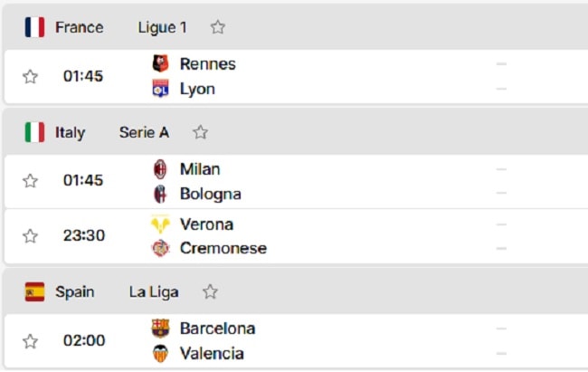Image resolution: width=588 pixels, height=372 pixels.
Task: Favorite the Serie A league star
Action: coord(200,132)
